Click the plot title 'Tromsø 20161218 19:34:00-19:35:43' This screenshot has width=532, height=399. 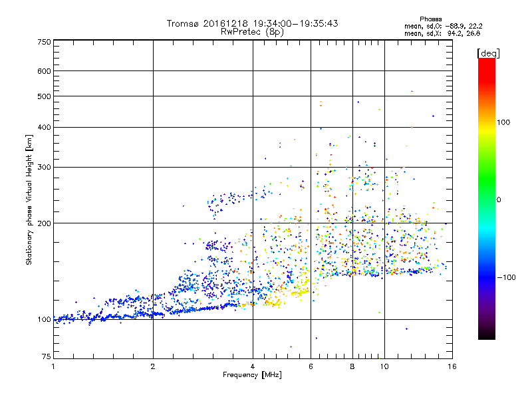tap(252, 23)
